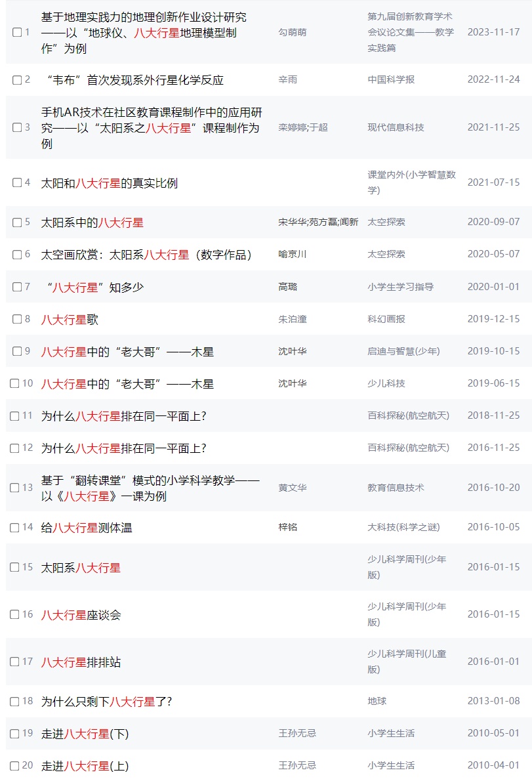The height and width of the screenshot is (783, 532).
Task: Check the checkbox for result 1
Action: [x=17, y=32]
